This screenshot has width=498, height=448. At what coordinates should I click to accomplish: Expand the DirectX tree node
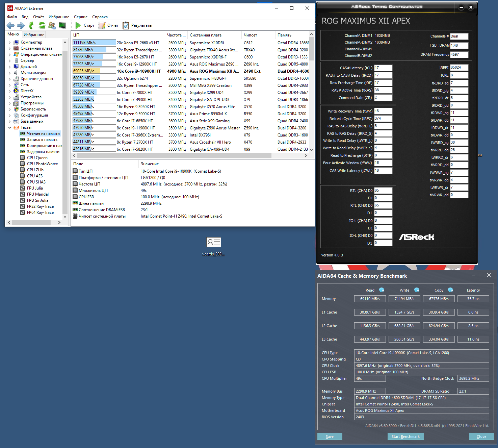(9, 91)
